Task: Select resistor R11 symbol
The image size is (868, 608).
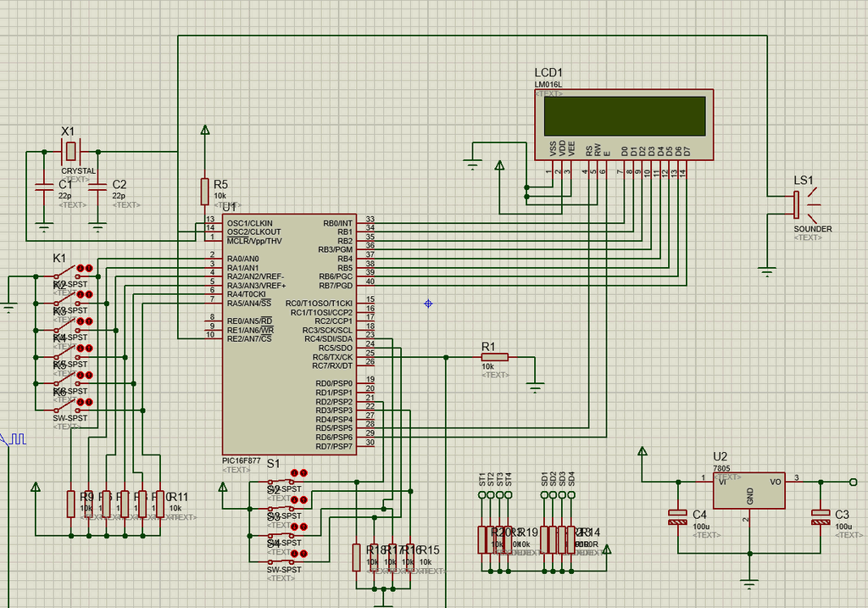Action: click(x=160, y=504)
